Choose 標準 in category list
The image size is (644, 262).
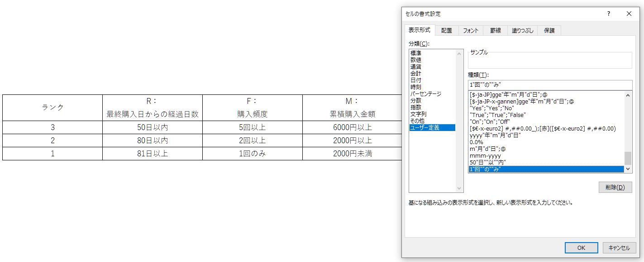(415, 53)
